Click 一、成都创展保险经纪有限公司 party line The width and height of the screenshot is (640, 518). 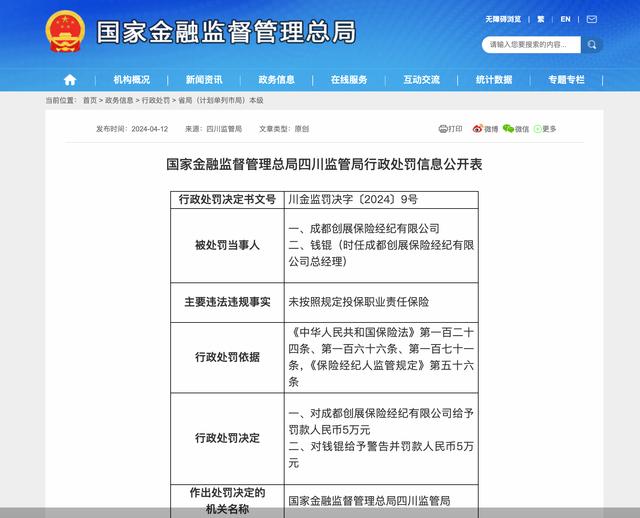click(364, 229)
